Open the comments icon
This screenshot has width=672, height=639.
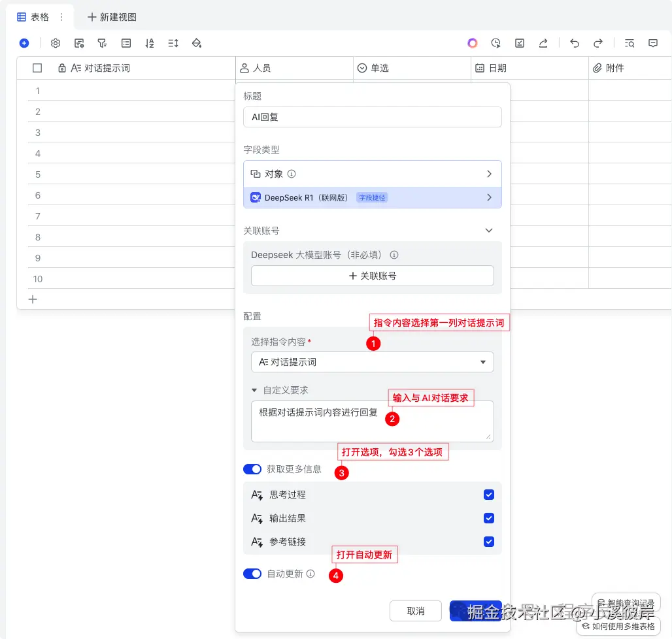tap(652, 43)
